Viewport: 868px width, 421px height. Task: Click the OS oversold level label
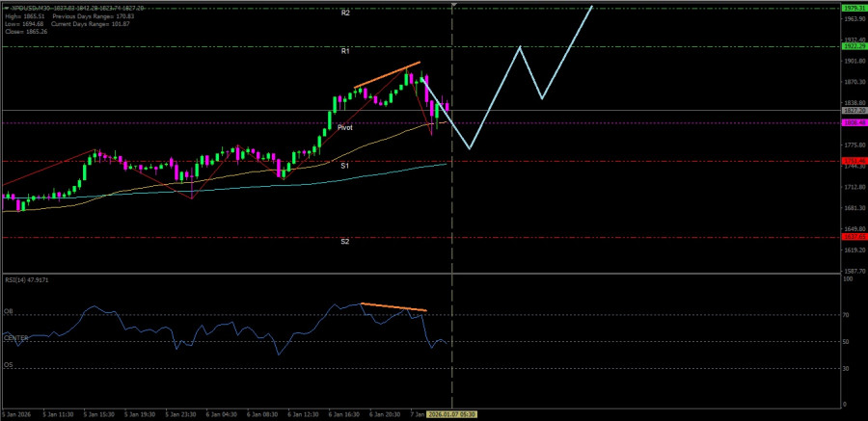point(8,365)
